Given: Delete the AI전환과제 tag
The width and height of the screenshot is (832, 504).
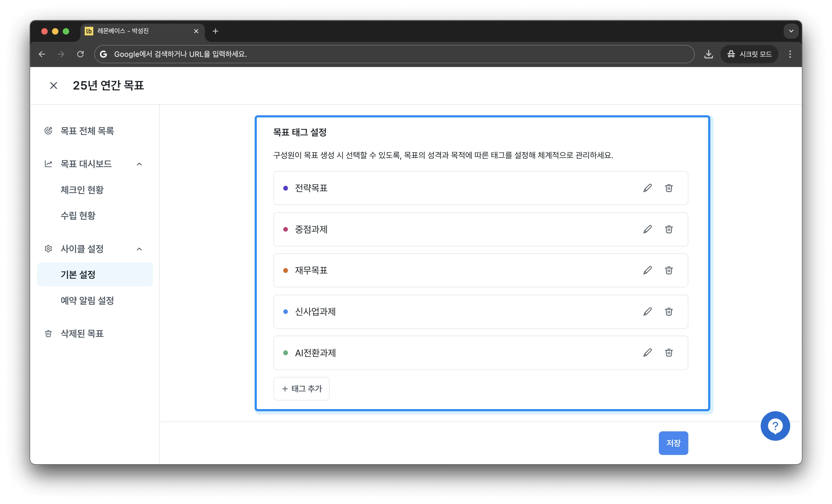Looking at the screenshot, I should 668,353.
